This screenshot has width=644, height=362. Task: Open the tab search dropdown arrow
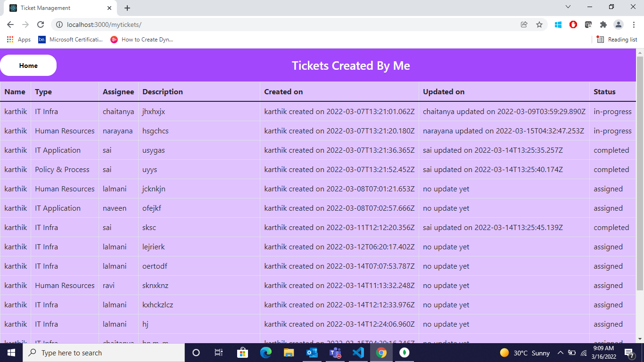click(568, 7)
